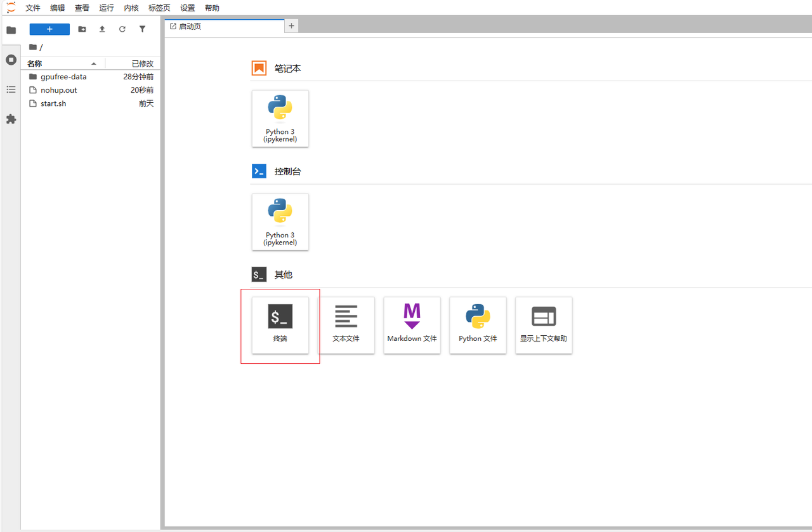
Task: Refresh the file browser list
Action: 122,29
